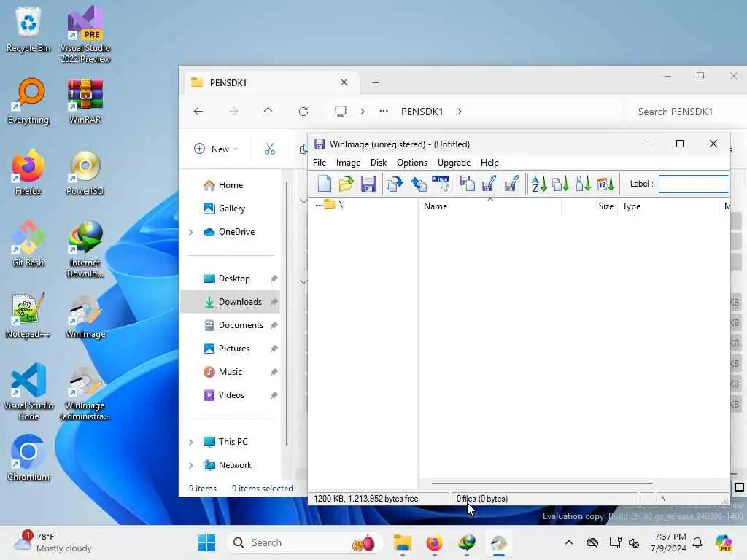This screenshot has height=560, width=747.
Task: Go back in File Explorer
Action: 198,112
